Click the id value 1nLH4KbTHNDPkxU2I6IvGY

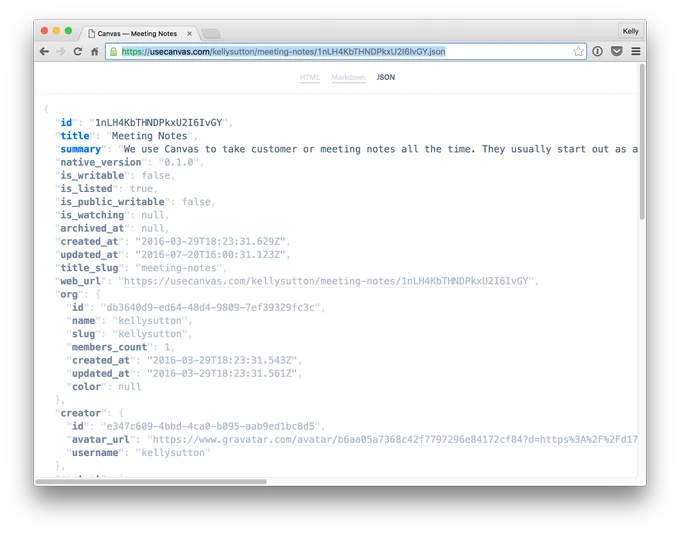(159, 123)
